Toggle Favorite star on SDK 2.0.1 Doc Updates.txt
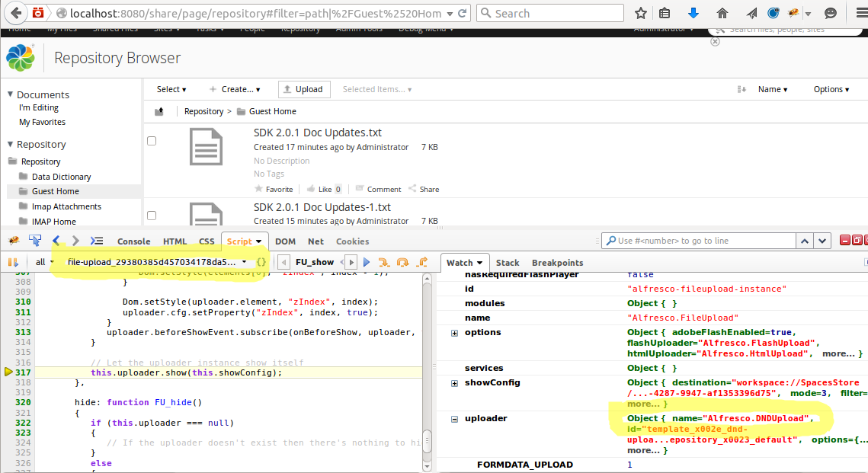Image resolution: width=868 pixels, height=473 pixels. (x=258, y=189)
